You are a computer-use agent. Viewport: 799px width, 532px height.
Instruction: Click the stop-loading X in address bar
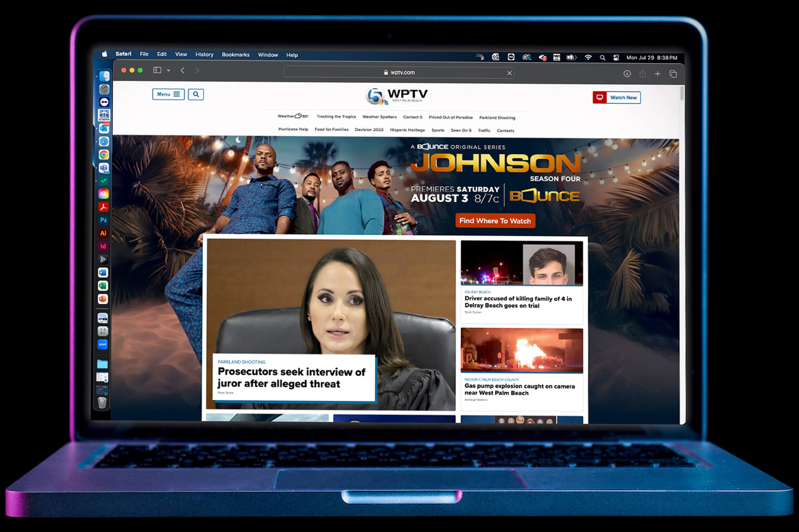[509, 73]
